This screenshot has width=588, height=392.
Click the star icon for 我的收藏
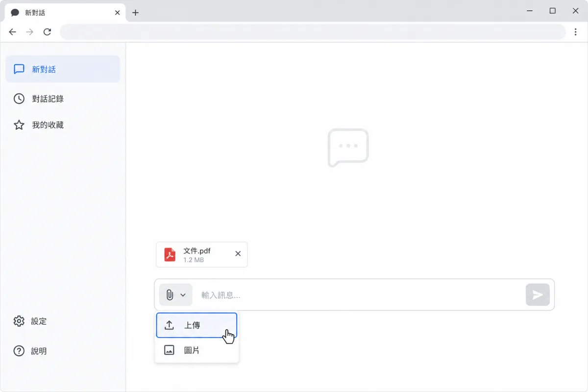coord(19,125)
